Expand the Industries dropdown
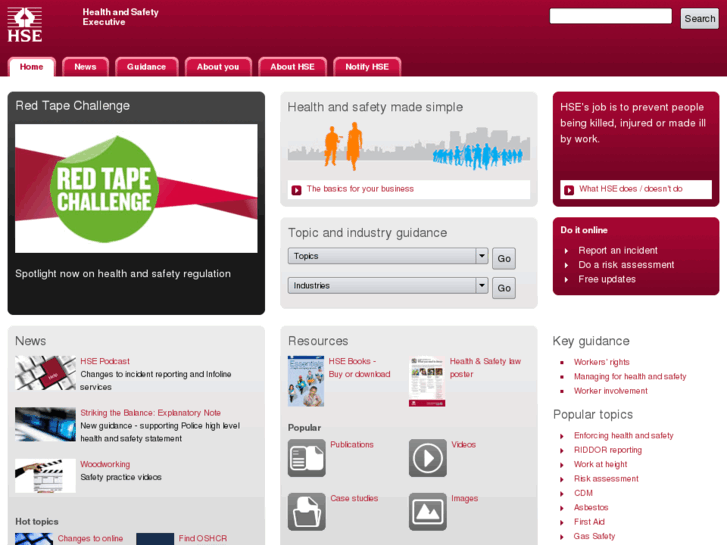Screen dimensions: 727x545 pos(388,286)
